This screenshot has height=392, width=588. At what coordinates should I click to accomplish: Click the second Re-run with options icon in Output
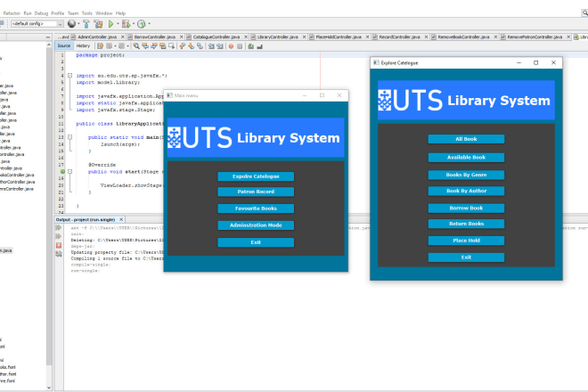59,236
